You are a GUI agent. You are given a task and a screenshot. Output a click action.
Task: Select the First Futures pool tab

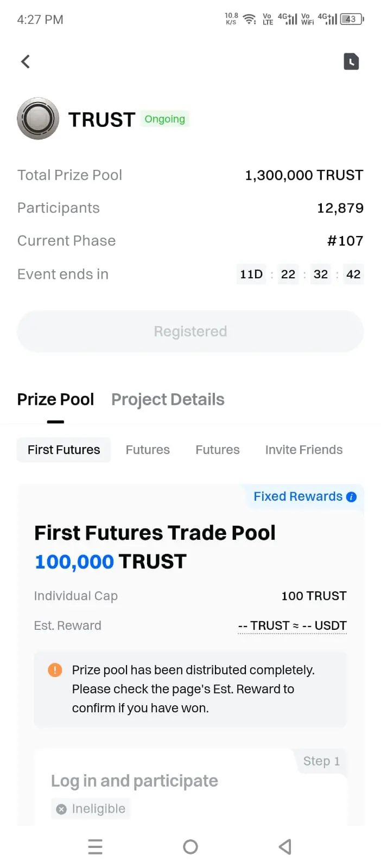(x=64, y=450)
